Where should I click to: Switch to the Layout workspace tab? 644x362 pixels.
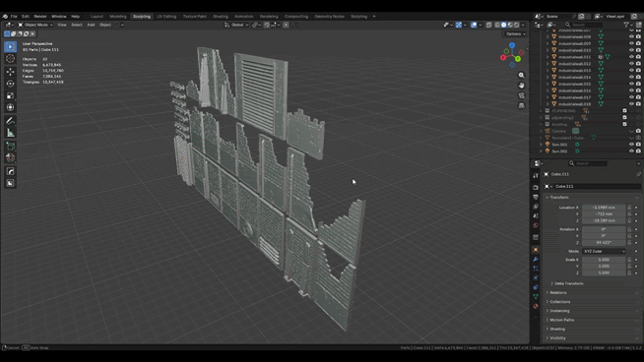click(x=97, y=17)
